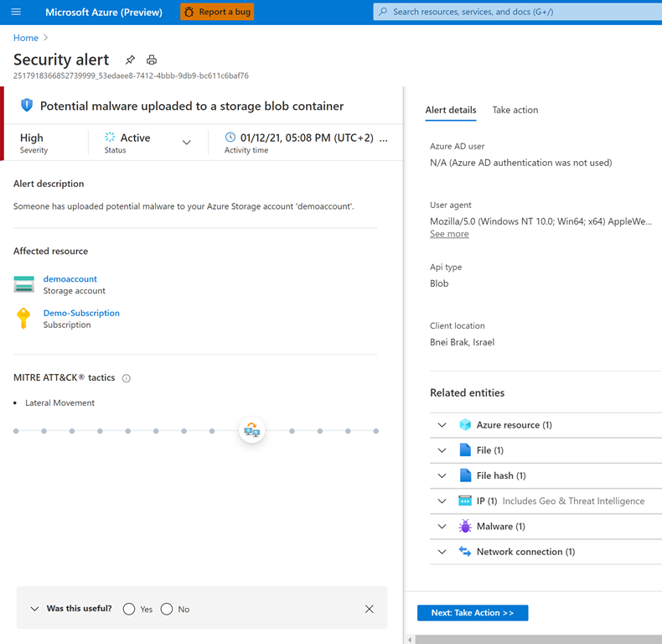
Task: Click the Bnei Brak, Israel location value
Action: tap(462, 342)
